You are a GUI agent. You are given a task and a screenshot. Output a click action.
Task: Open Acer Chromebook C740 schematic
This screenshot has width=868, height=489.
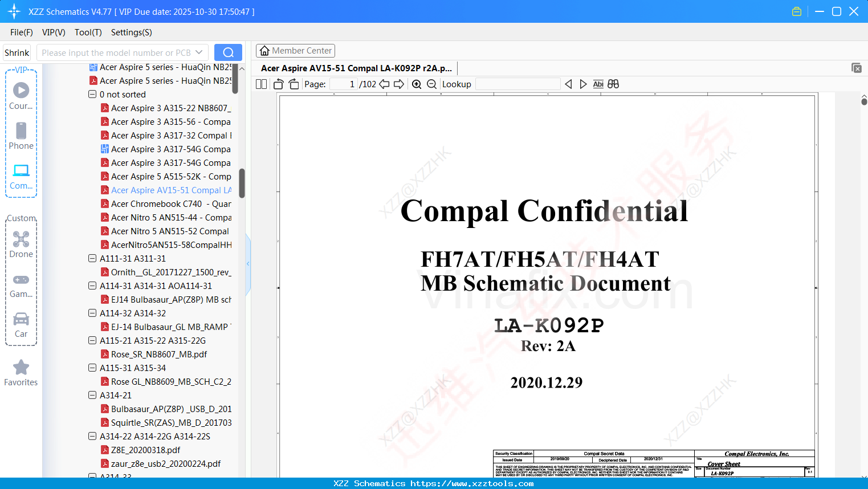pyautogui.click(x=166, y=204)
